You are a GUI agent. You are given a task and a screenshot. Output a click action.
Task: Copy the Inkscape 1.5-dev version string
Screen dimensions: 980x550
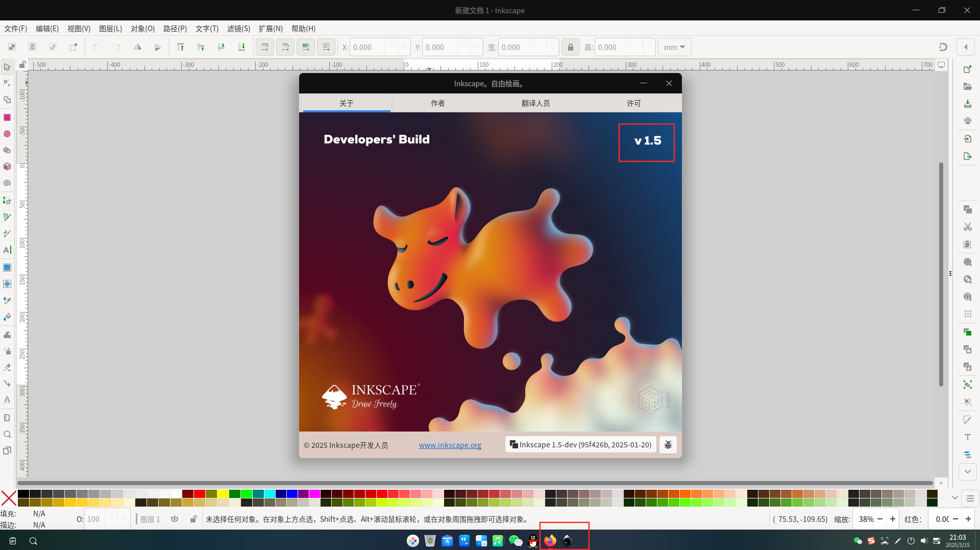click(x=580, y=445)
